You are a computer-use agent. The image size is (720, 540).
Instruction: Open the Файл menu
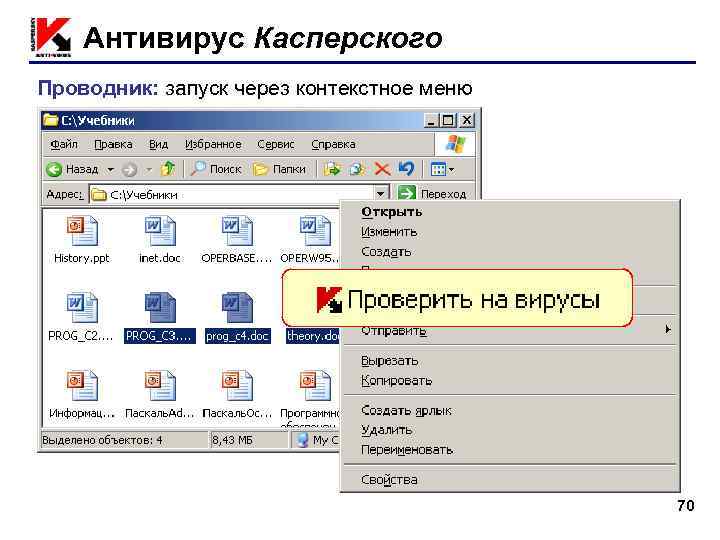[x=64, y=144]
